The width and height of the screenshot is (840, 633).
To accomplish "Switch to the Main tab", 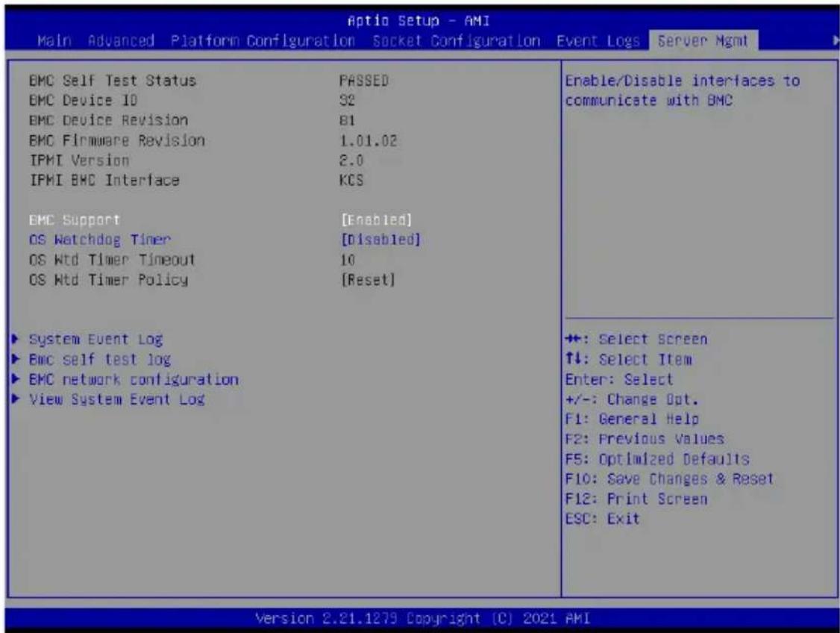I will point(54,41).
